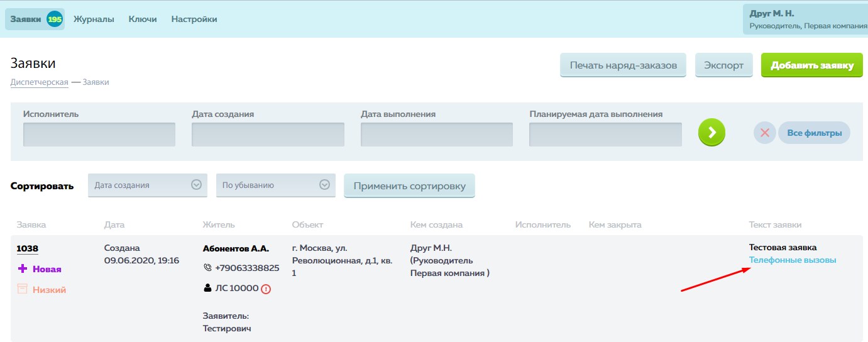
Task: Click the 195 counter badge on Заявки
Action: [55, 19]
